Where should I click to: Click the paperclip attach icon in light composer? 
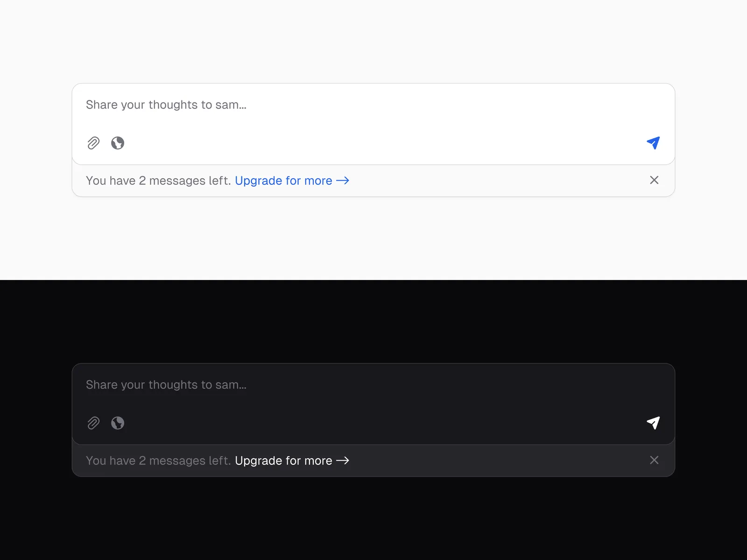[x=93, y=143]
